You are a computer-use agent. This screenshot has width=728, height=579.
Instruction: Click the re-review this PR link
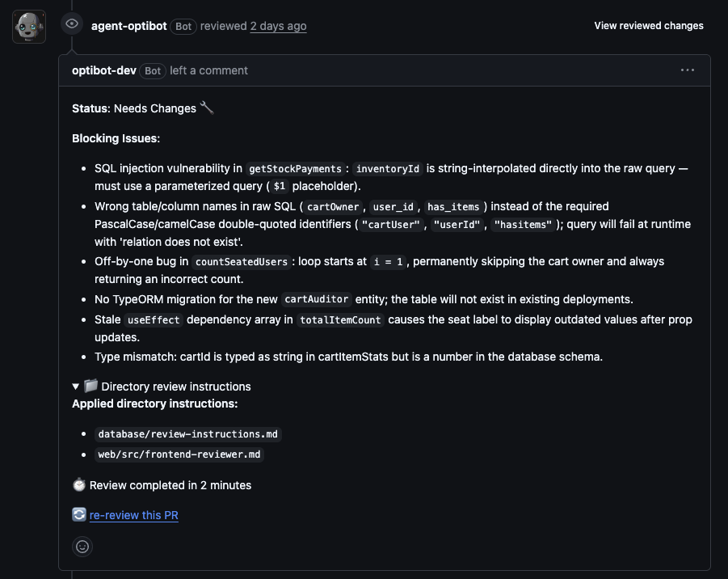[x=133, y=515]
